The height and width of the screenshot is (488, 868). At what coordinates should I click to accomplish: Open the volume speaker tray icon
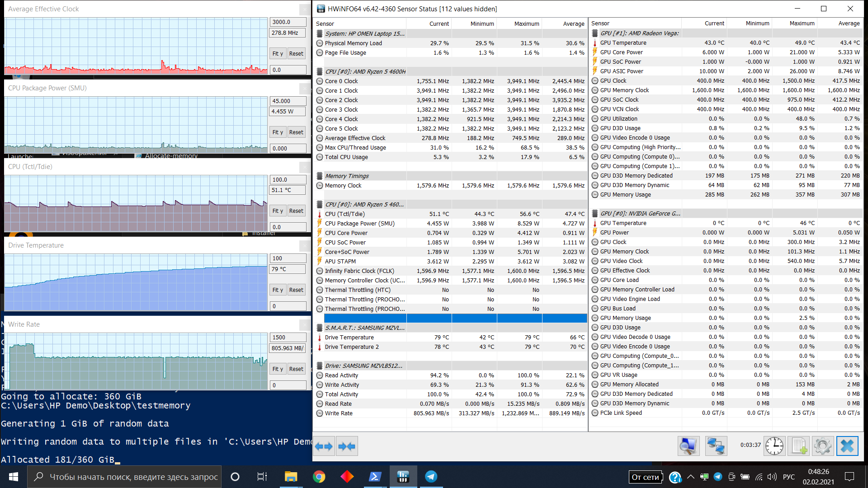pyautogui.click(x=772, y=477)
